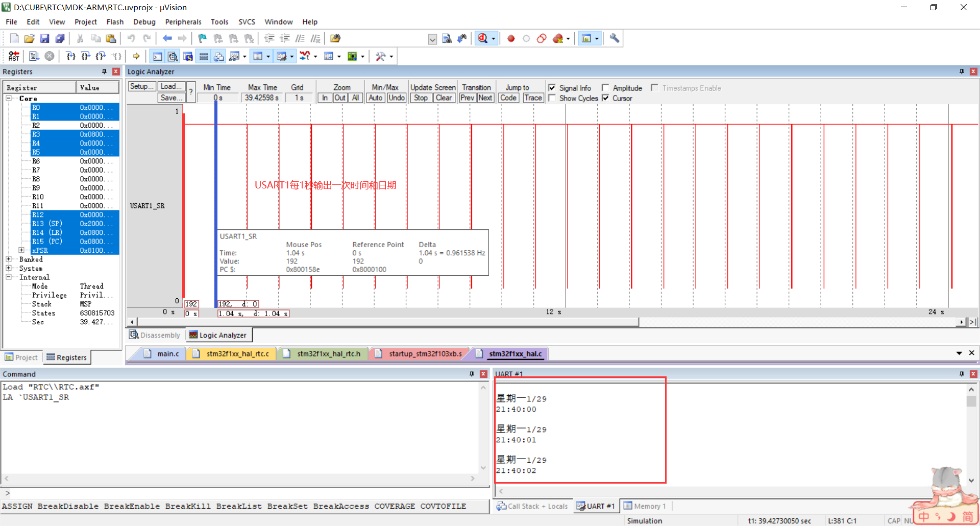
Task: Click the Command window input line
Action: coord(245,493)
